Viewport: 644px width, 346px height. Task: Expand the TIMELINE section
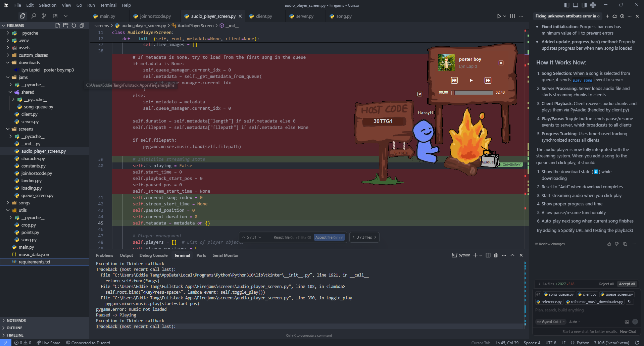point(15,335)
